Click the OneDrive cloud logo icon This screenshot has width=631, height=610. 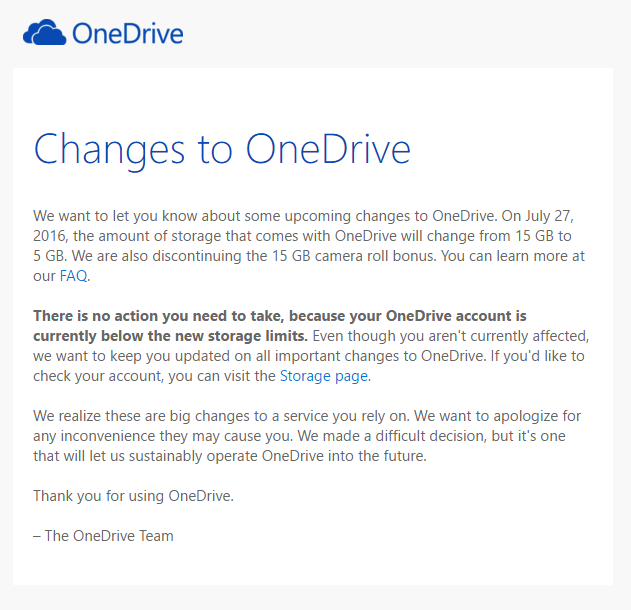click(44, 33)
